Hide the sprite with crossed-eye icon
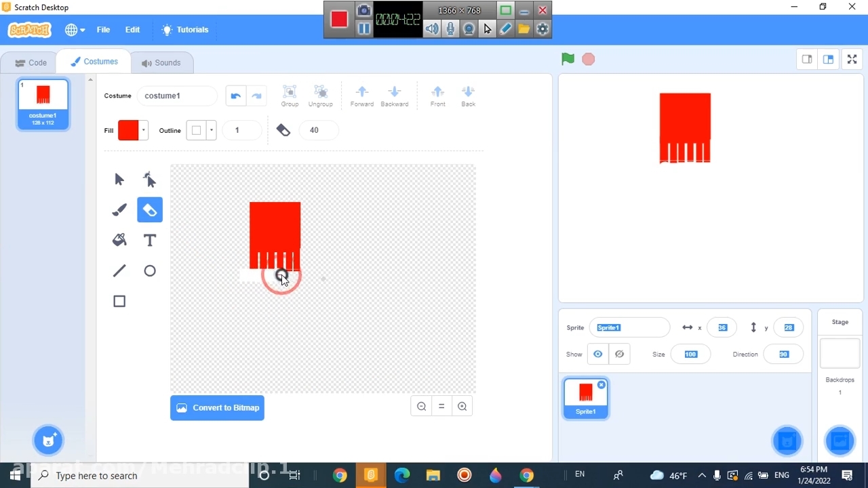868x488 pixels. 619,354
